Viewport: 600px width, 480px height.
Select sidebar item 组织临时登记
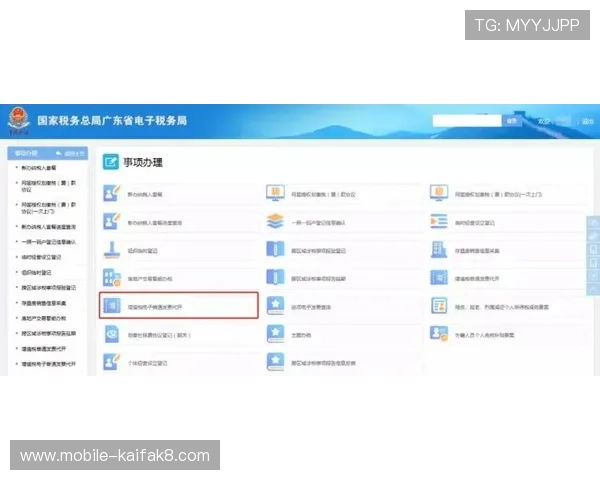(36, 273)
